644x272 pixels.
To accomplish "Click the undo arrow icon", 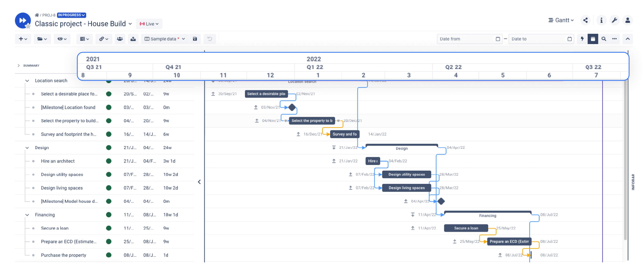I will (x=210, y=39).
